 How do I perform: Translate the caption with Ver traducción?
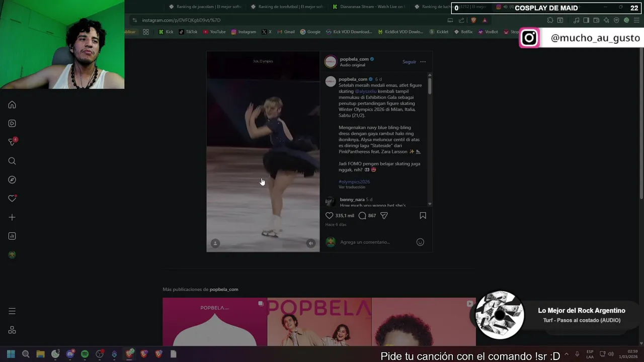point(352,187)
